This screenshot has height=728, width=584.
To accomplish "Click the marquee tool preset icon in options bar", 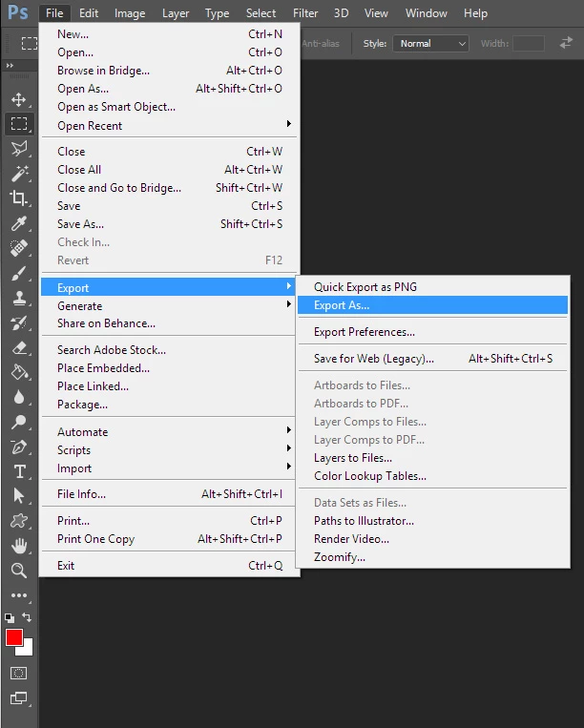I will [29, 43].
